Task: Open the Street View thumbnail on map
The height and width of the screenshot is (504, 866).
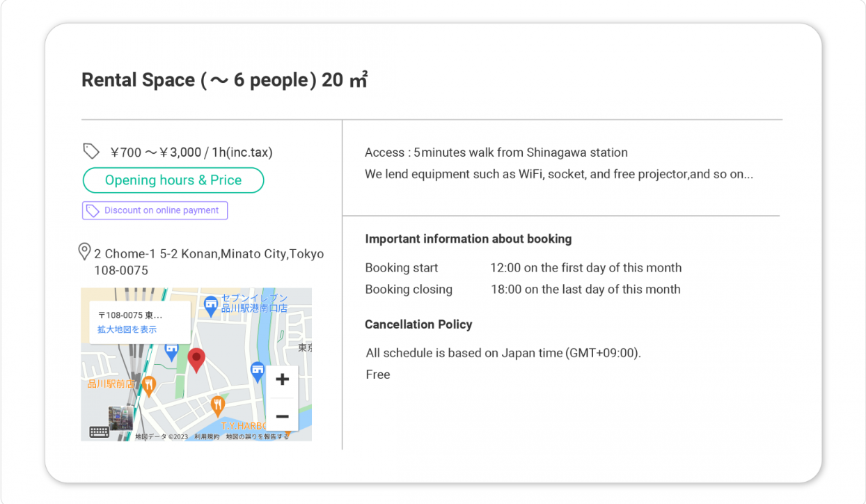Action: coord(120,418)
